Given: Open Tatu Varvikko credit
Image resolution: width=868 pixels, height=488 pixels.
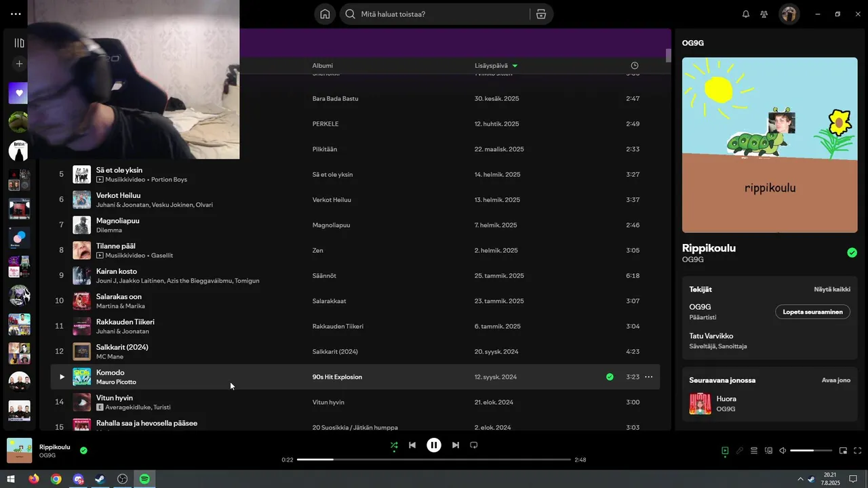Looking at the screenshot, I should click(711, 336).
